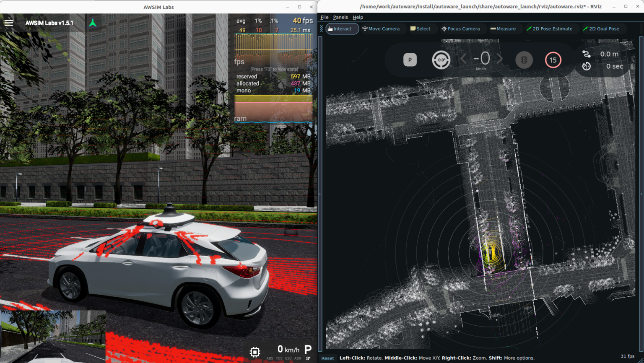Image resolution: width=644 pixels, height=363 pixels.
Task: Click the green vehicle marker icon
Action: click(x=93, y=23)
